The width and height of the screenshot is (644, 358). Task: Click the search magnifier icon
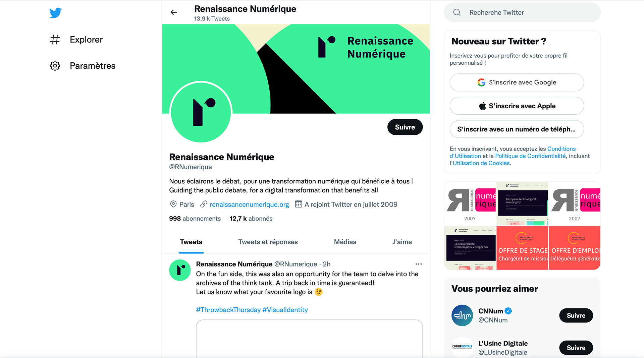pyautogui.click(x=457, y=12)
